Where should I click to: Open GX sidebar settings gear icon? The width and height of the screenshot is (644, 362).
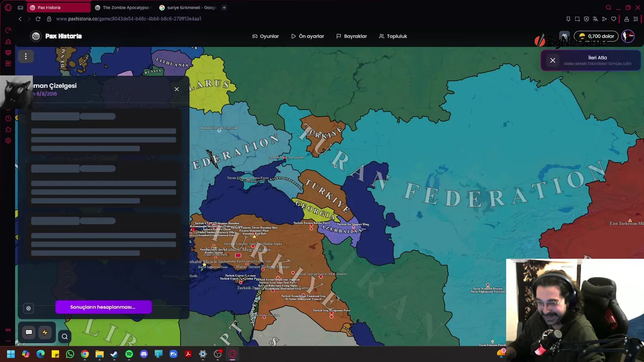(8, 141)
